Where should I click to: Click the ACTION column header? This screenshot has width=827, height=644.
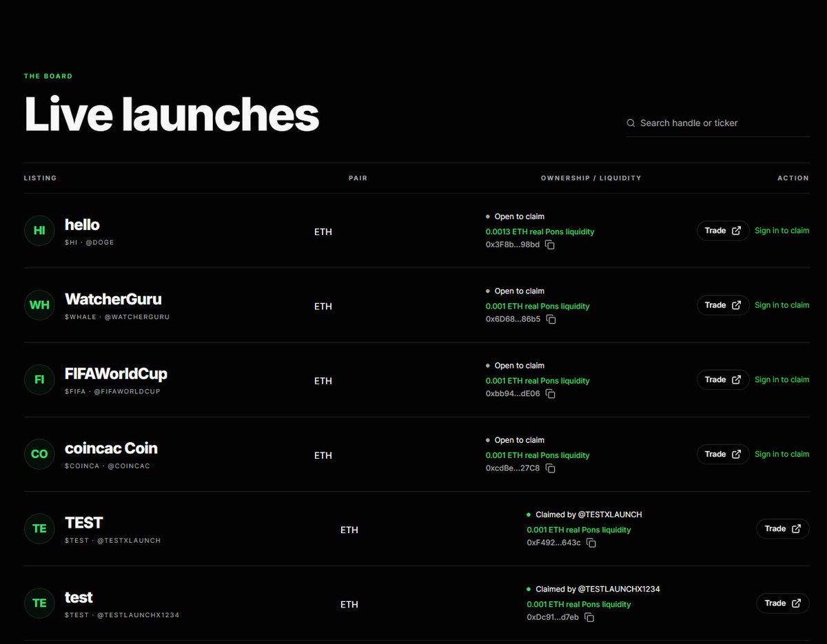793,178
